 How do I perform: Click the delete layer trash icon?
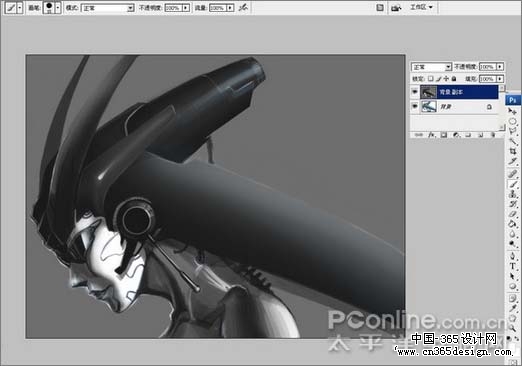tap(493, 135)
